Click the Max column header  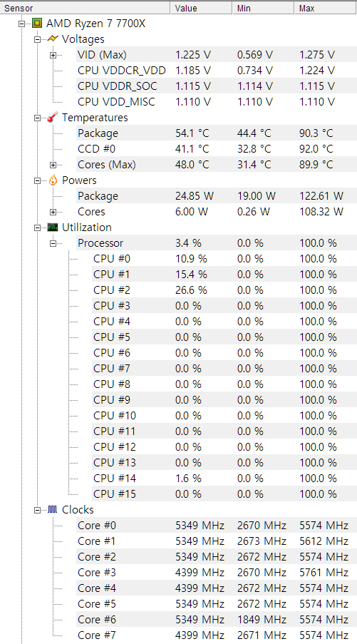326,8
